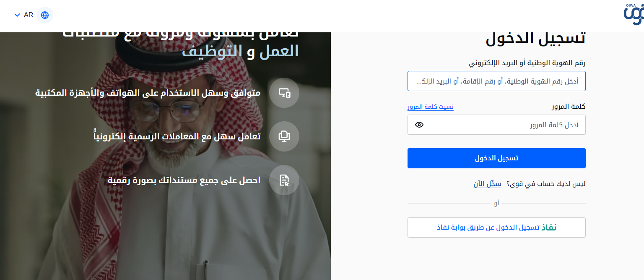Click the العمل و التوظيف banner heading
The image size is (644, 280).
(240, 51)
